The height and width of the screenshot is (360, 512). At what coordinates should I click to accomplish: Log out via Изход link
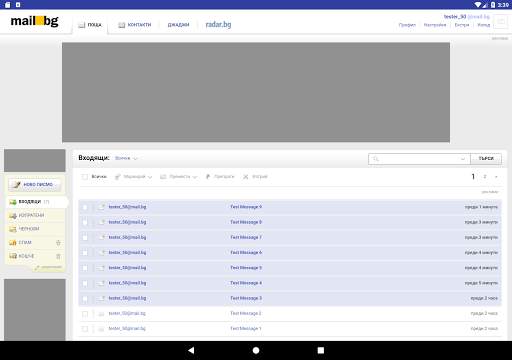pyautogui.click(x=483, y=25)
